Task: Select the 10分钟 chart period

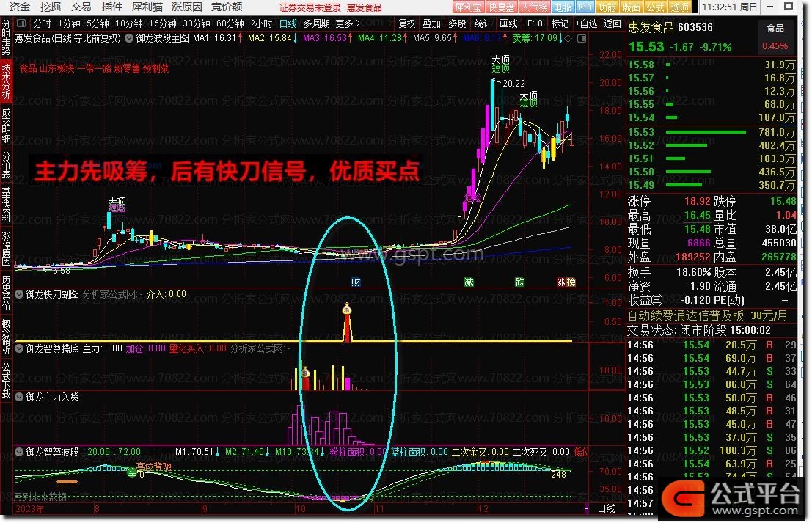Action: point(129,23)
